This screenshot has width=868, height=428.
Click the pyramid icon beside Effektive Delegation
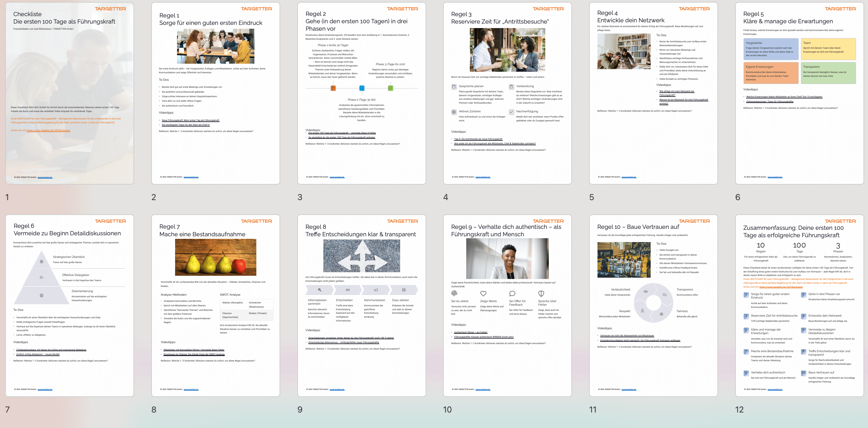click(x=42, y=278)
